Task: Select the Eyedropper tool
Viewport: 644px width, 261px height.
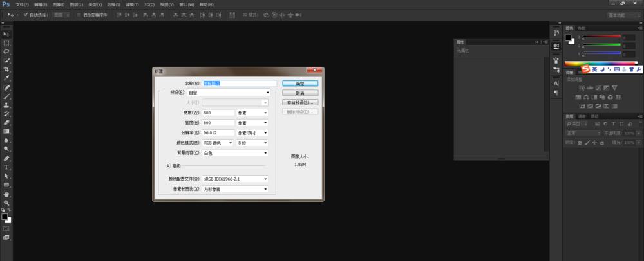Action: coord(6,78)
